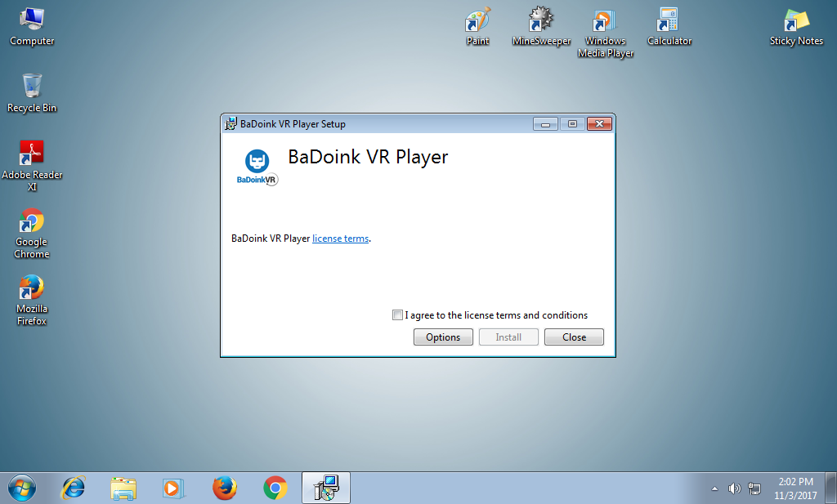Launch Windows Media Player from the taskbar

pos(173,488)
